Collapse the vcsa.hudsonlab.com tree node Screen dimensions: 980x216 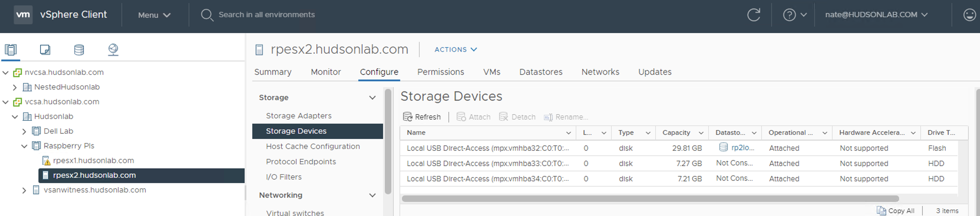6,102
